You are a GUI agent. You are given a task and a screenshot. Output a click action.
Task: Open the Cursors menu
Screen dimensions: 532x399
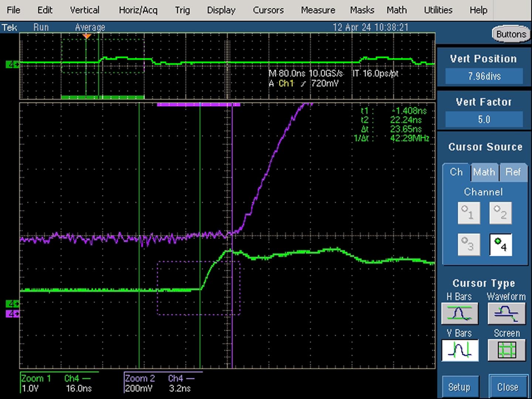[268, 10]
